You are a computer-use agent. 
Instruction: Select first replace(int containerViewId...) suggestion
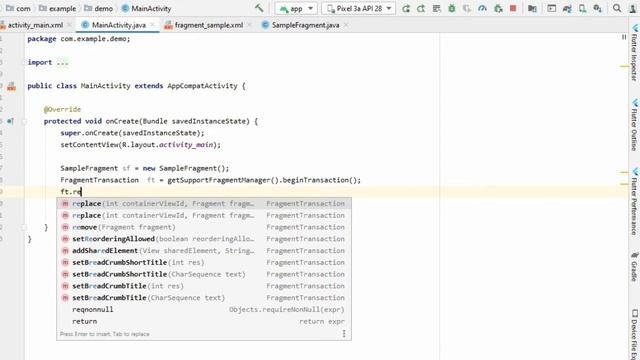pos(204,204)
